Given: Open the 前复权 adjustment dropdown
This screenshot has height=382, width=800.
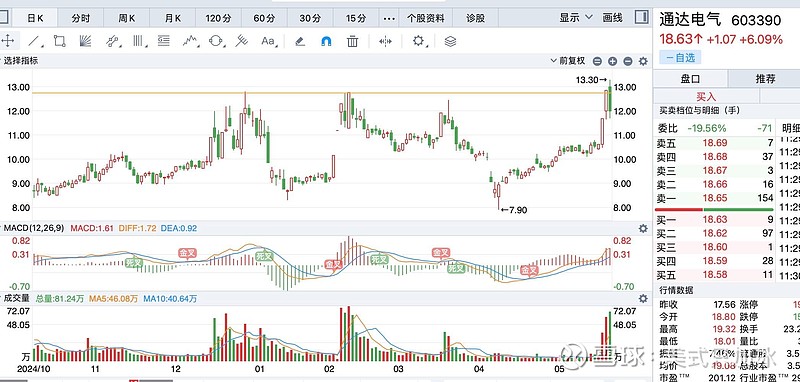Looking at the screenshot, I should [568, 61].
